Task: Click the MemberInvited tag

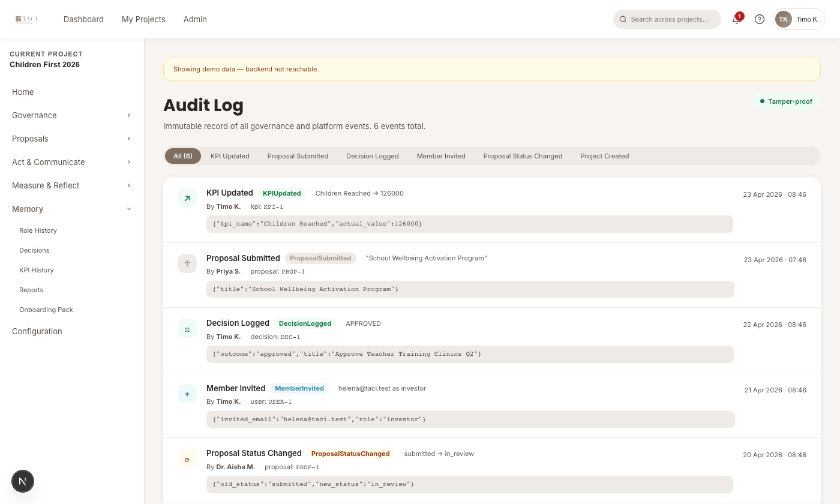Action: point(299,388)
